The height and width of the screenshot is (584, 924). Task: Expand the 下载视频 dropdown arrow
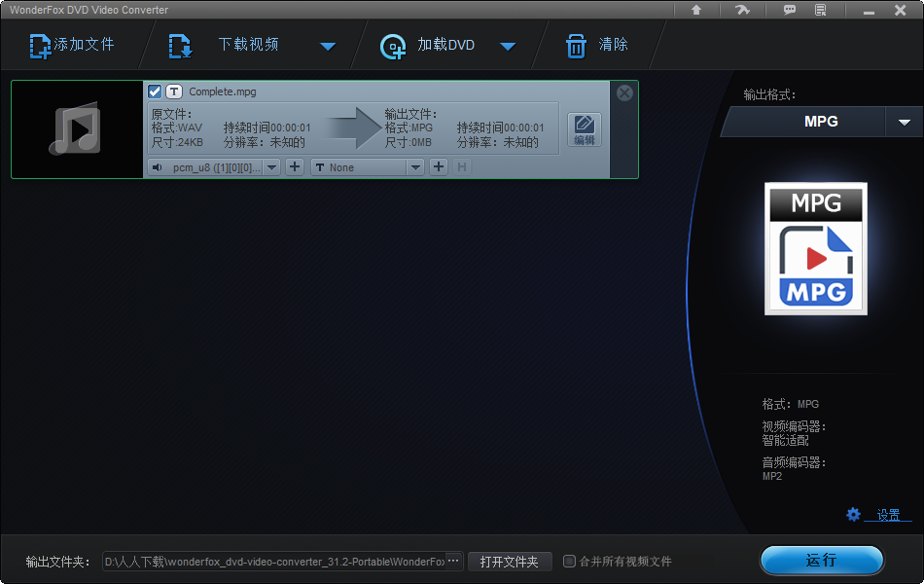tap(328, 45)
